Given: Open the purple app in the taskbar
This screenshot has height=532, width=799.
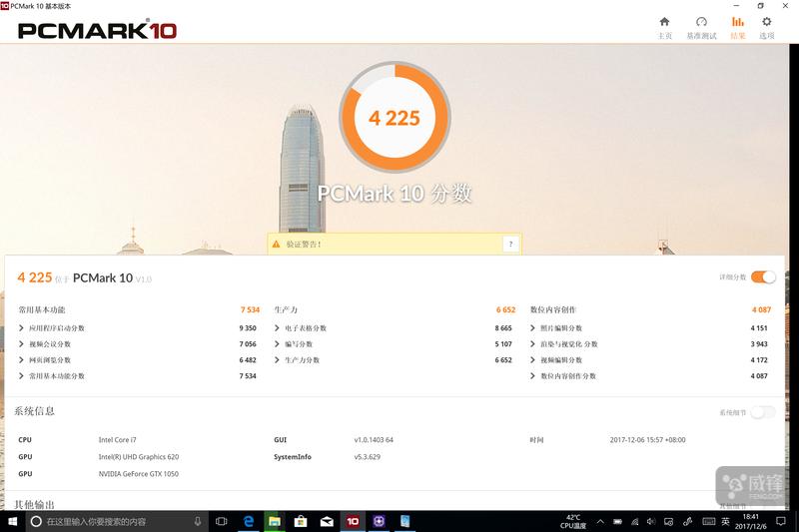Looking at the screenshot, I should (x=379, y=521).
